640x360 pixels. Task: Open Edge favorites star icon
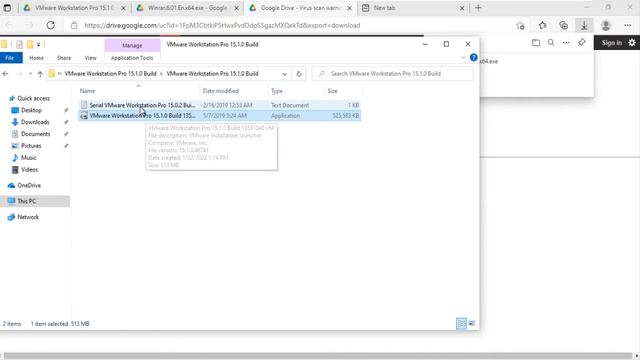(x=542, y=25)
